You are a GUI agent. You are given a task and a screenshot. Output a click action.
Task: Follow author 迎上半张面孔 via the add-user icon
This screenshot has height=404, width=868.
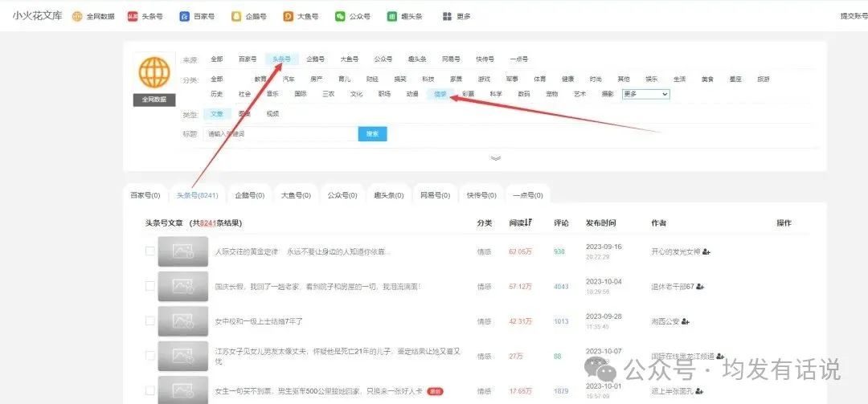[x=700, y=391]
